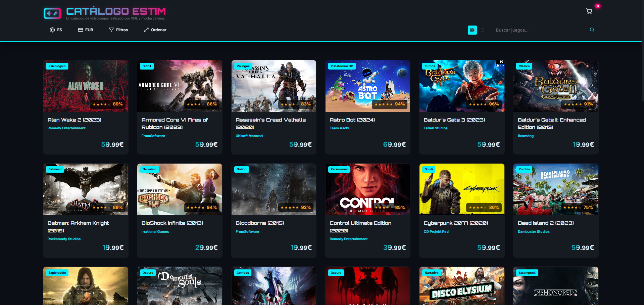Screen dimensions: 644x305
Task: Open the Assassin's Creed Valhalla cover image
Action: [x=274, y=86]
